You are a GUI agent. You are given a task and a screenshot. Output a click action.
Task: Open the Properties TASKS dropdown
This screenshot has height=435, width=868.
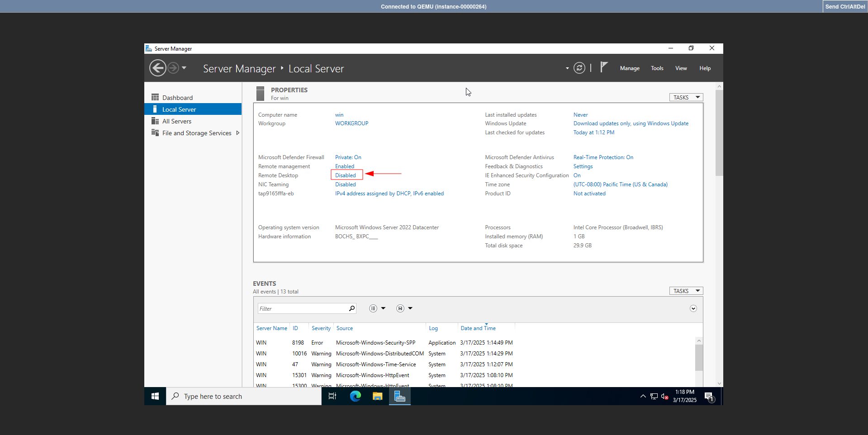pos(686,97)
